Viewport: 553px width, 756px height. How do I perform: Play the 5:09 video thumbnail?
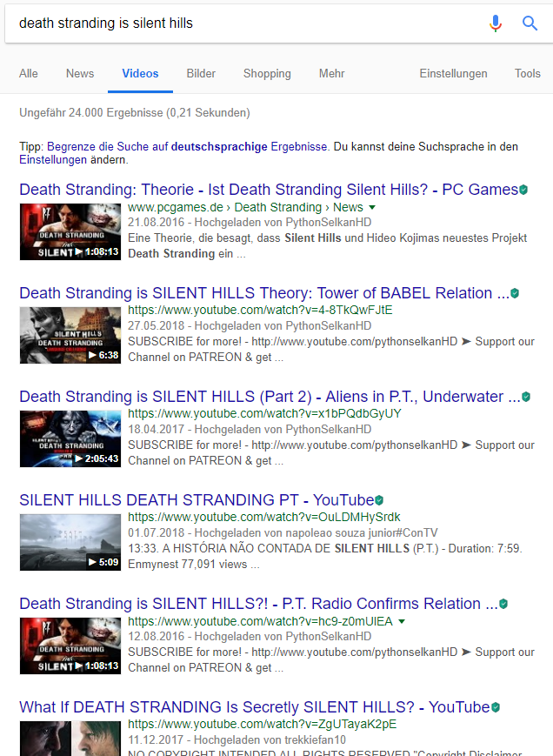pyautogui.click(x=70, y=542)
